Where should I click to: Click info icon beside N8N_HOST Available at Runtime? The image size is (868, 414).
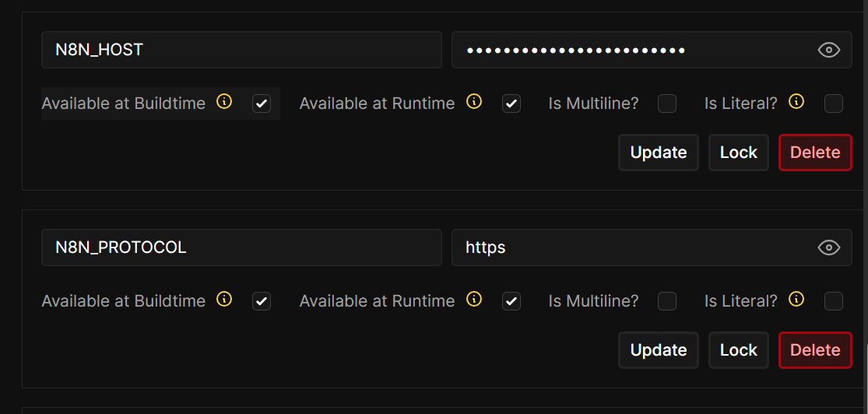pyautogui.click(x=473, y=102)
